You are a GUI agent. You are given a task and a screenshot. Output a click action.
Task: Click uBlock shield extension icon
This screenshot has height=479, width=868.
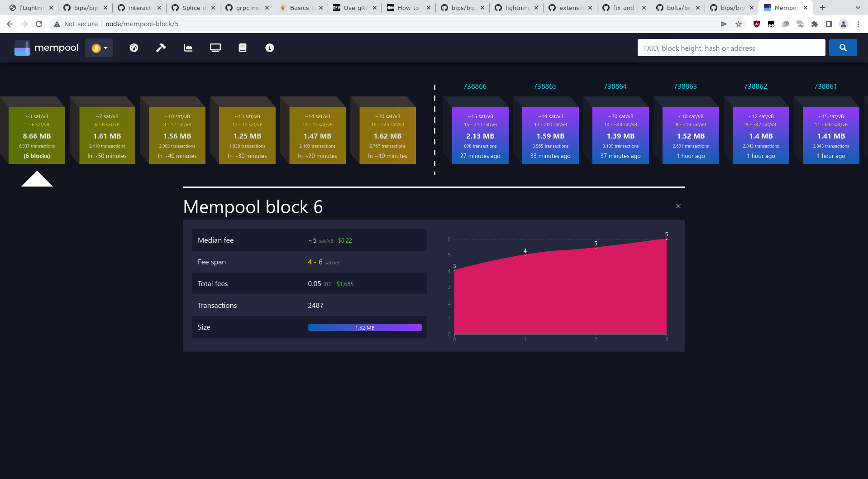(x=756, y=24)
